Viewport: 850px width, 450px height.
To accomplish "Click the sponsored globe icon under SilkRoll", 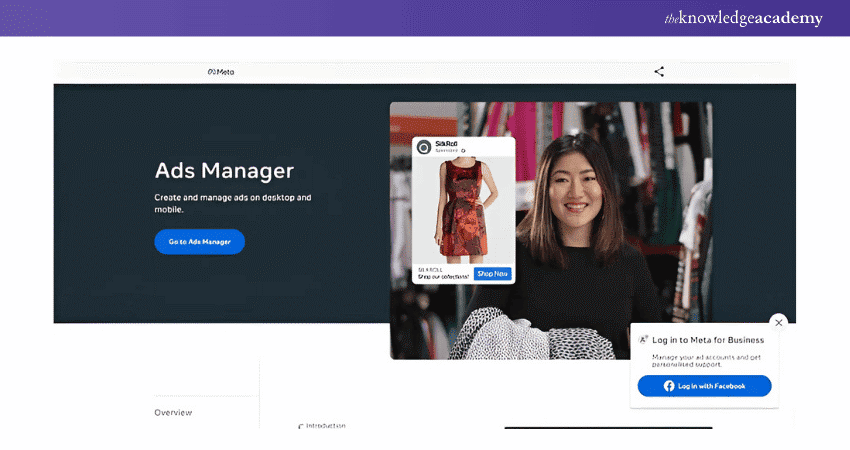I will [x=461, y=152].
